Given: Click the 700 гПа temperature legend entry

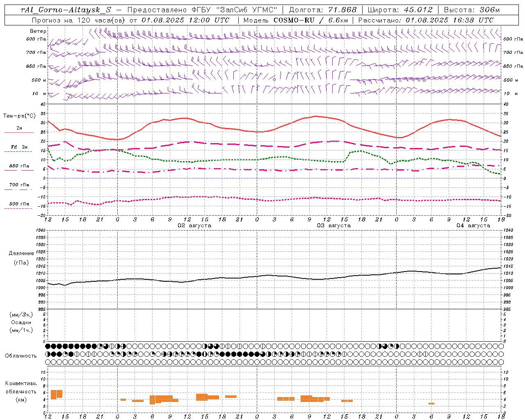Looking at the screenshot, I should [19, 187].
